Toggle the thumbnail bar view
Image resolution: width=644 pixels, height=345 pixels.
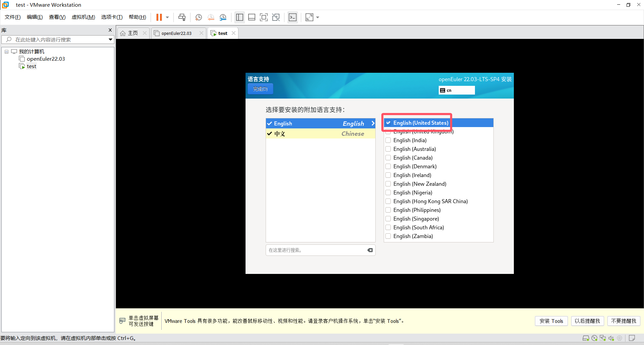(x=252, y=17)
